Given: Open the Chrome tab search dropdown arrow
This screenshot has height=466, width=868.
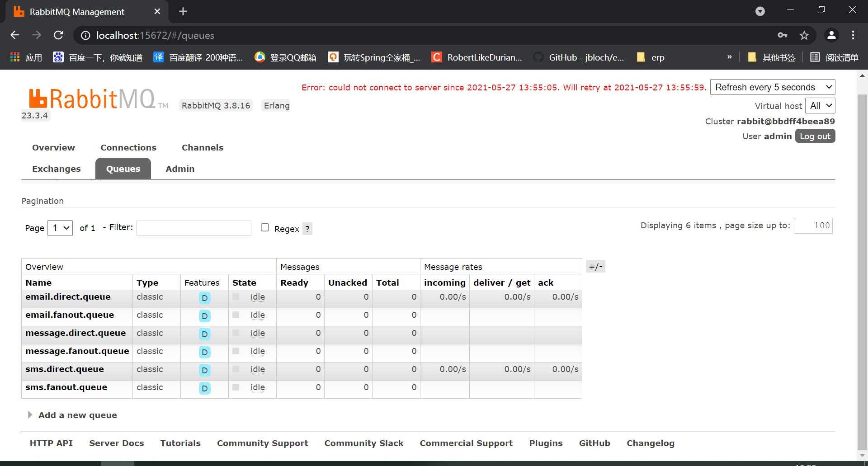Looking at the screenshot, I should [760, 11].
